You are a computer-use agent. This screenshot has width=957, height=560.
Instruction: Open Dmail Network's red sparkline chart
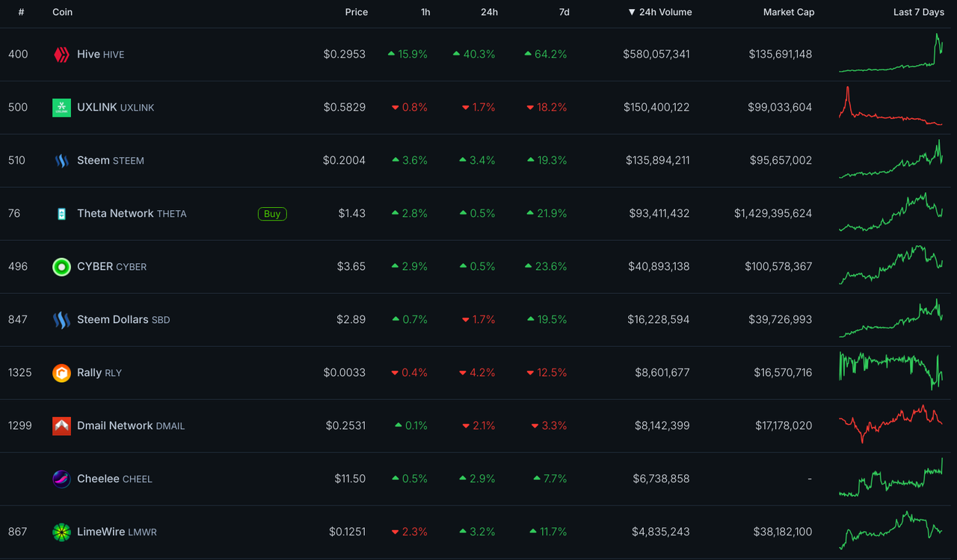point(891,424)
